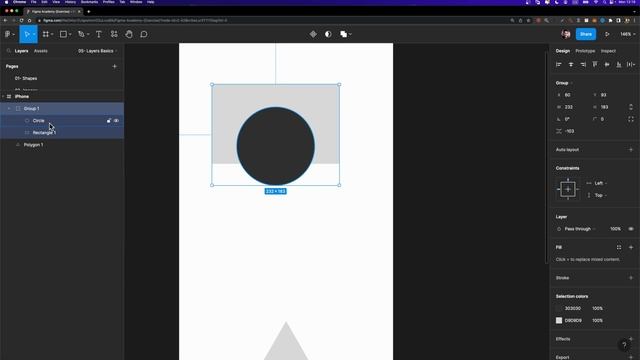Select the Circle layer
The width and height of the screenshot is (640, 360).
(x=38, y=121)
